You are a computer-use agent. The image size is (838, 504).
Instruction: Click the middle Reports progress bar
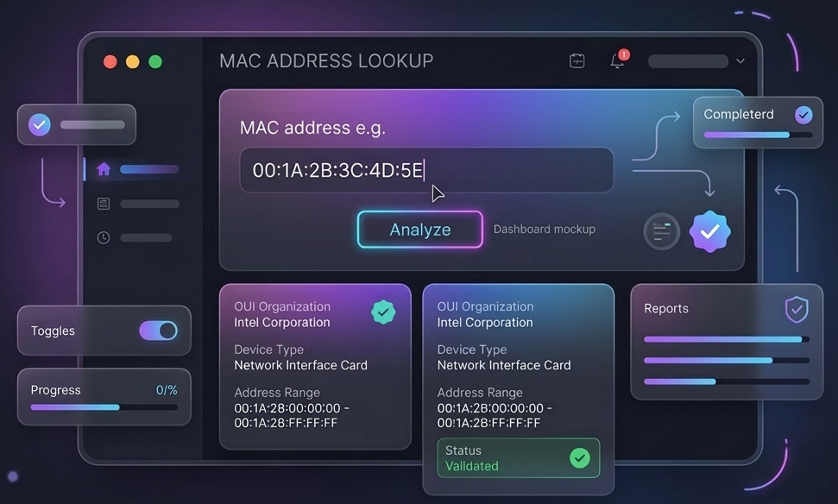coord(727,361)
